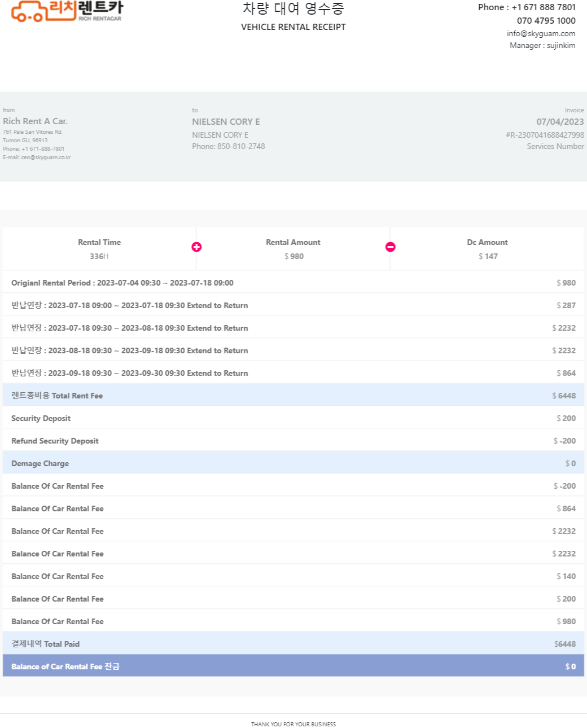
Task: Click the Rich Rentacar logo
Action: point(67,11)
